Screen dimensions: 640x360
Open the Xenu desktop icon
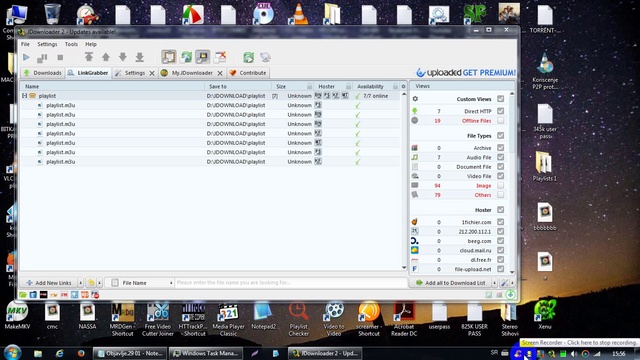[545, 314]
